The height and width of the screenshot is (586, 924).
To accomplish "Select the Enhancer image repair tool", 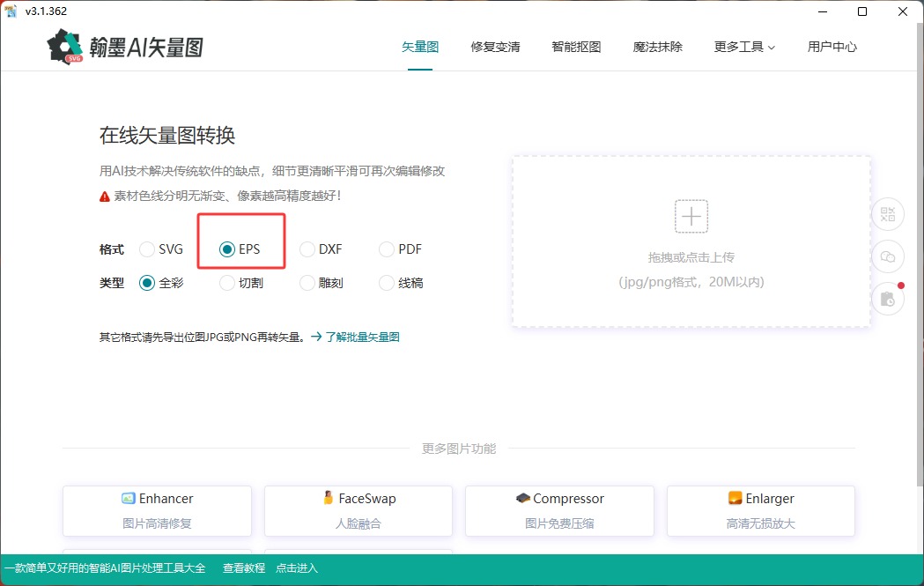I will (156, 511).
